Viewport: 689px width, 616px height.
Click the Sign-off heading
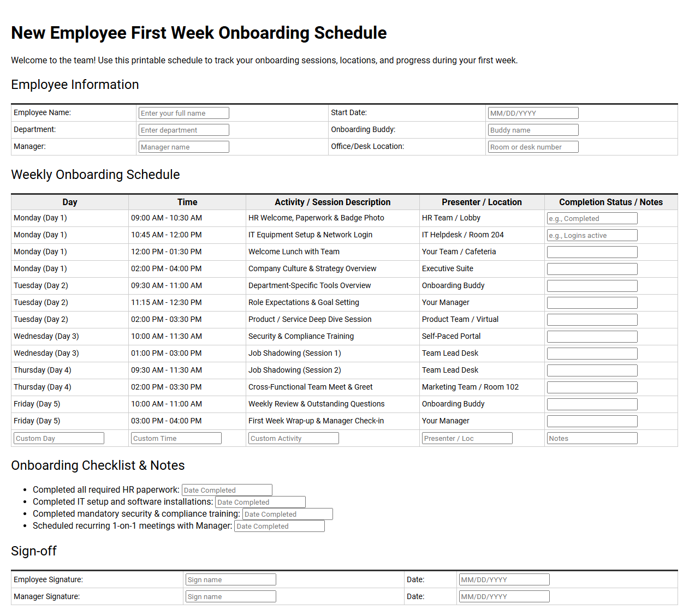(x=34, y=551)
